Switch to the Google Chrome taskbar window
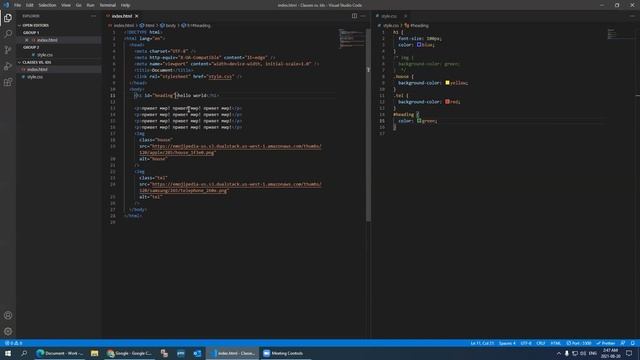640x360 pixels. click(129, 353)
